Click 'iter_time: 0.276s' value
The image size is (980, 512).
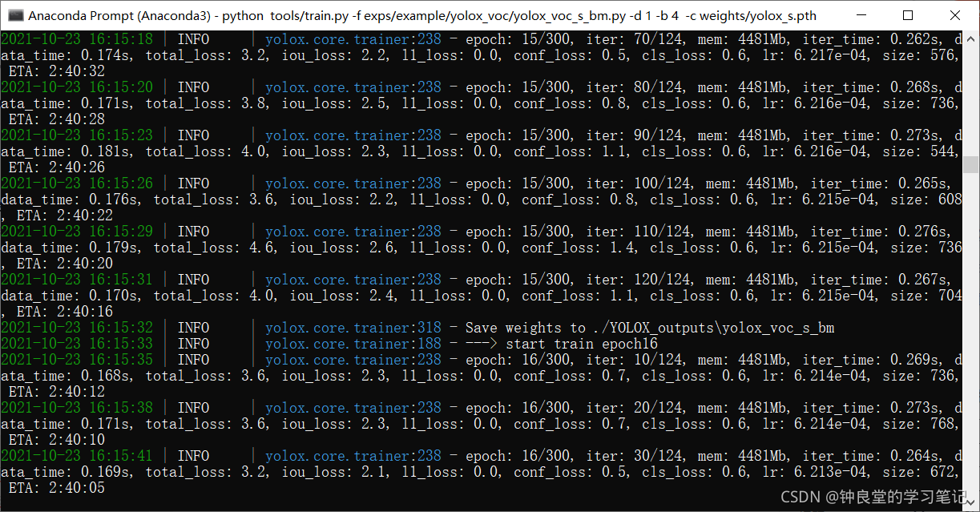click(x=878, y=232)
